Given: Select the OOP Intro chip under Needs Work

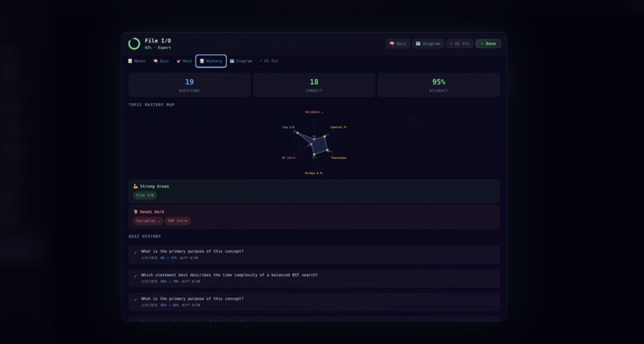Looking at the screenshot, I should tap(178, 221).
